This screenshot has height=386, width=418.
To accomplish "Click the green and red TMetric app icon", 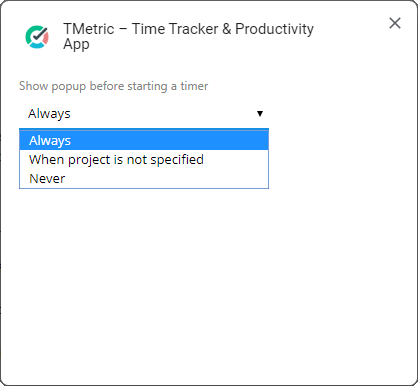I will click(37, 37).
